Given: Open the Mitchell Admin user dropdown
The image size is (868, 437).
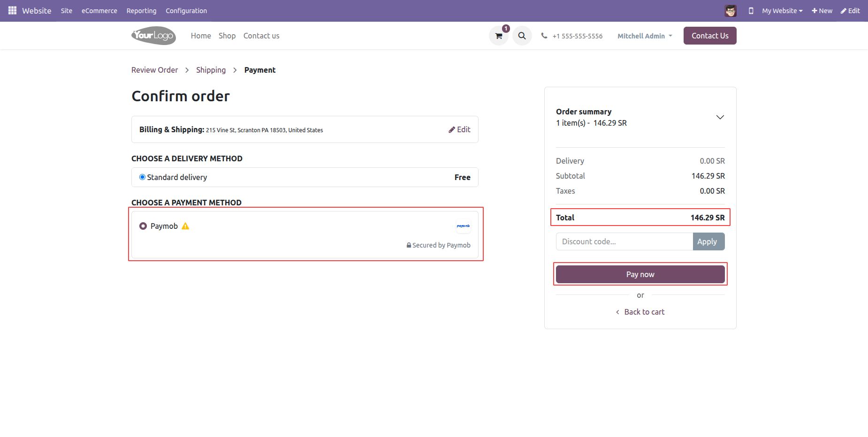Looking at the screenshot, I should (x=645, y=36).
